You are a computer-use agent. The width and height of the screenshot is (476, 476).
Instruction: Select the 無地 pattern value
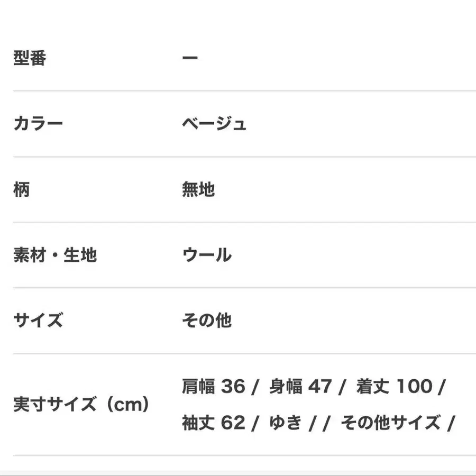point(198,189)
